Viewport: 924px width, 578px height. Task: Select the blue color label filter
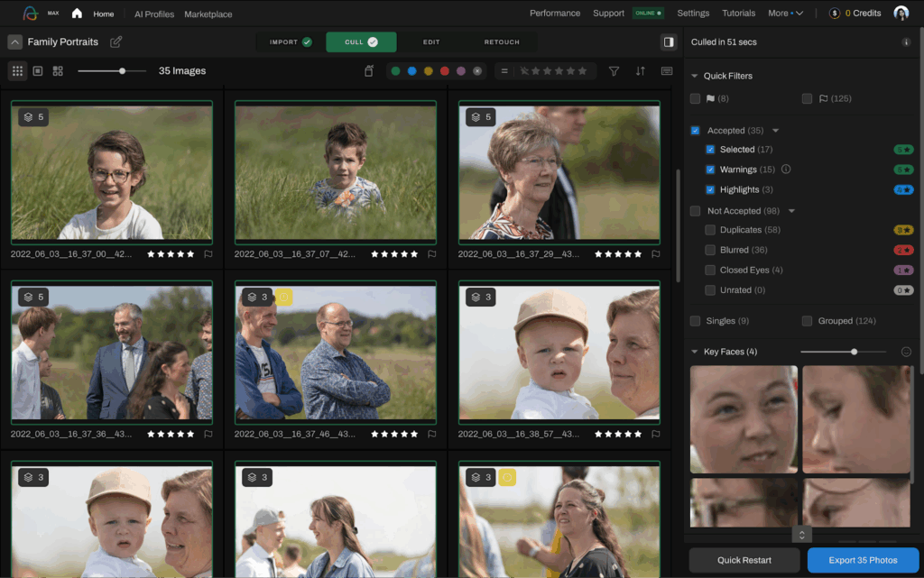[x=411, y=71]
